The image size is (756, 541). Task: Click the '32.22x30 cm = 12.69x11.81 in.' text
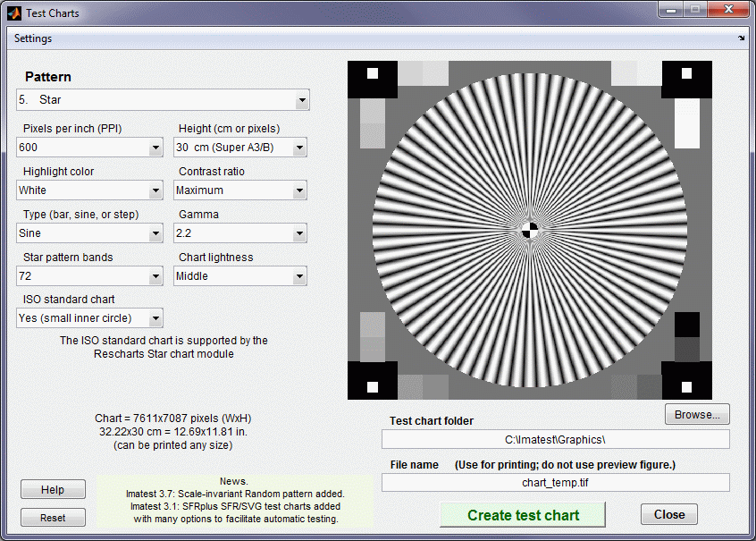point(173,431)
